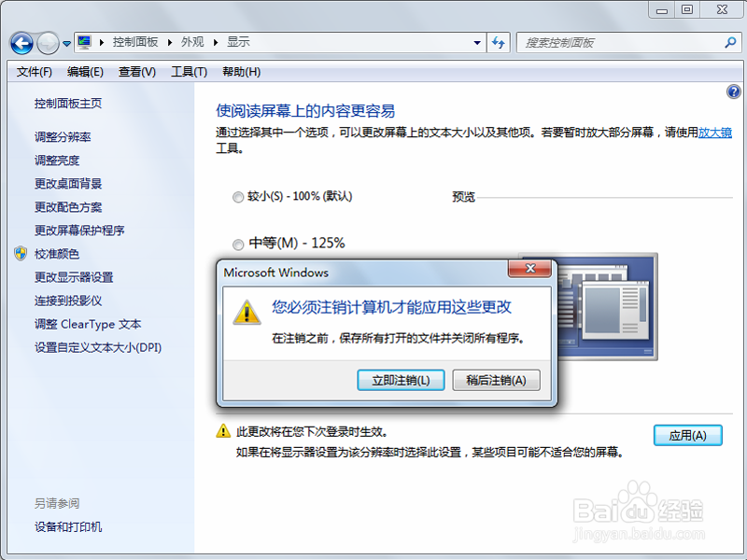
Task: Focus the 搜索控制面板 search field
Action: [x=628, y=43]
